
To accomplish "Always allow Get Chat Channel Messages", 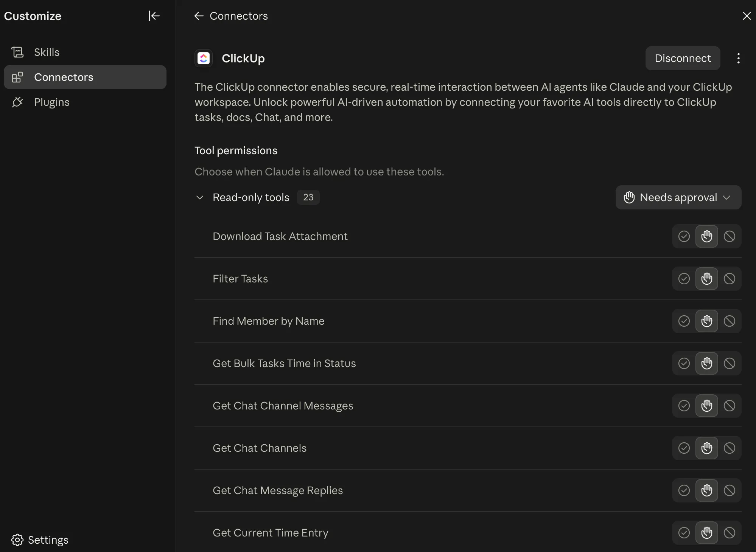I will coord(684,406).
